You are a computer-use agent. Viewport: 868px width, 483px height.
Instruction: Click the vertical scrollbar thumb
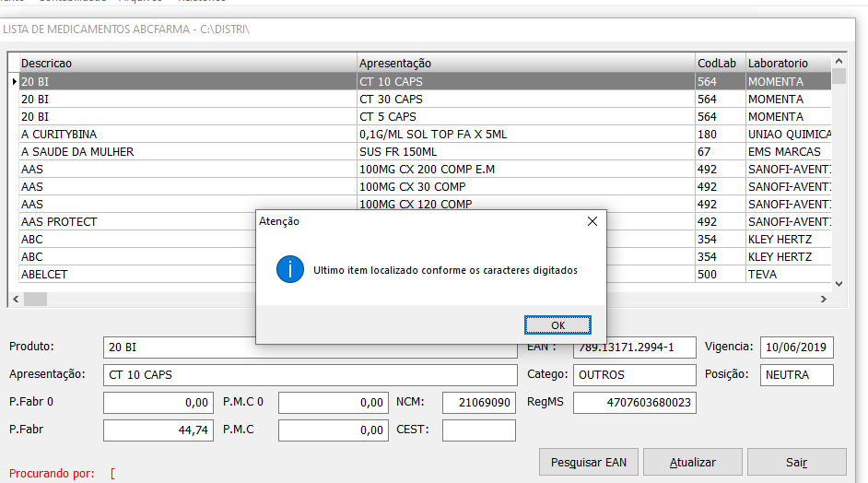coord(839,76)
